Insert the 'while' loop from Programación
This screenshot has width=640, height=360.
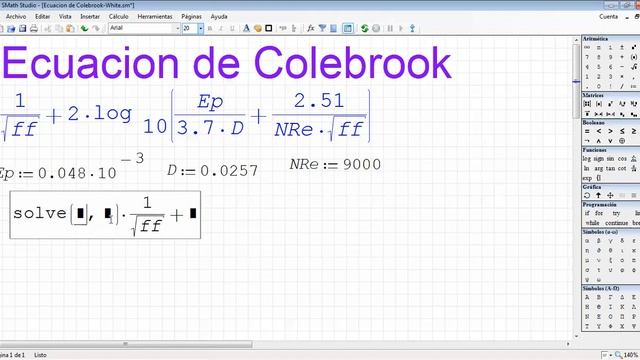click(x=592, y=223)
